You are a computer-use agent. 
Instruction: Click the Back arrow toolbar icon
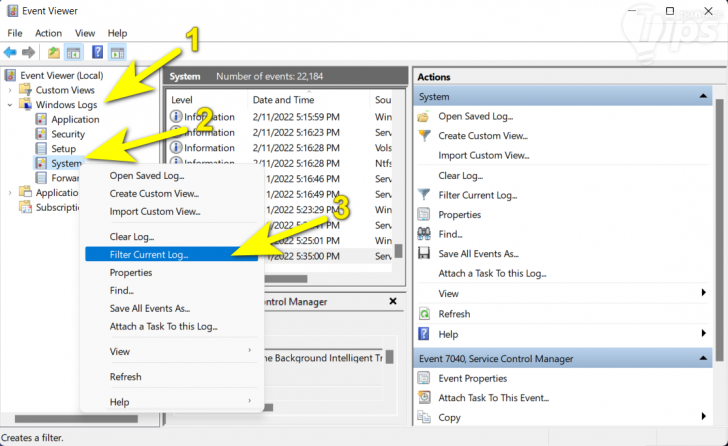[10, 52]
